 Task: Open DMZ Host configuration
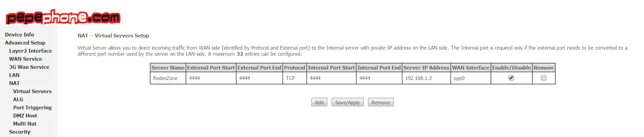point(25,116)
